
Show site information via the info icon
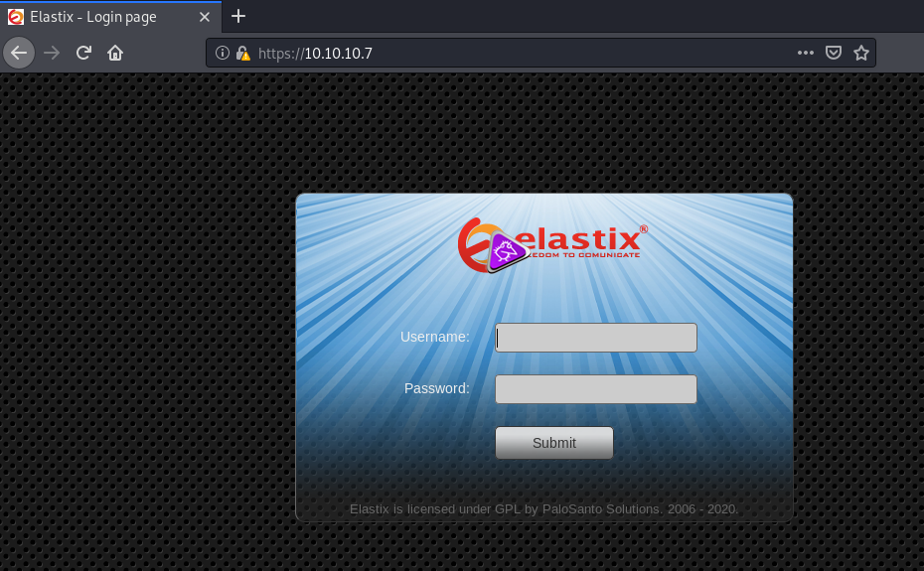pos(223,53)
